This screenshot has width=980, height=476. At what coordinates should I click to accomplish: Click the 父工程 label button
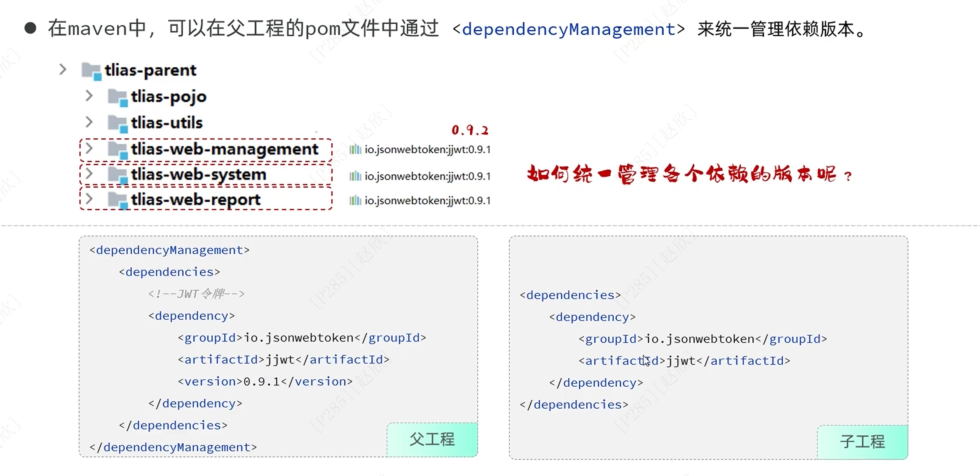[x=432, y=439]
